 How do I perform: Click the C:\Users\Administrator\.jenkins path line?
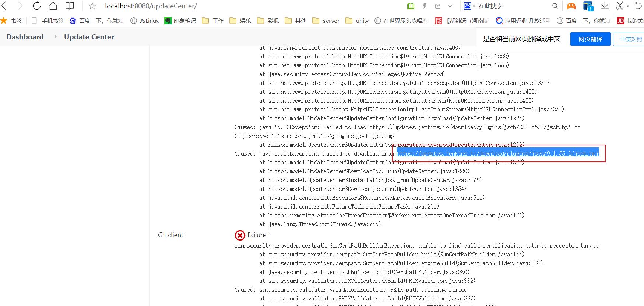[x=314, y=136]
